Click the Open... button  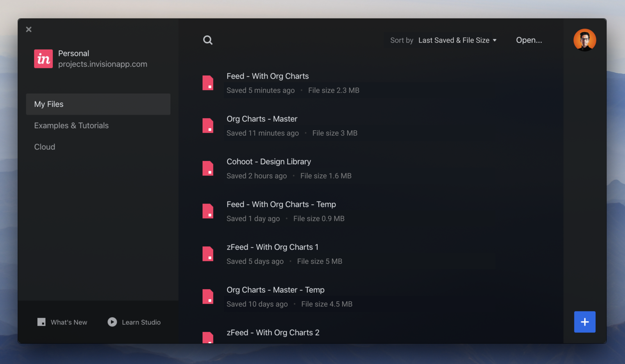tap(529, 40)
